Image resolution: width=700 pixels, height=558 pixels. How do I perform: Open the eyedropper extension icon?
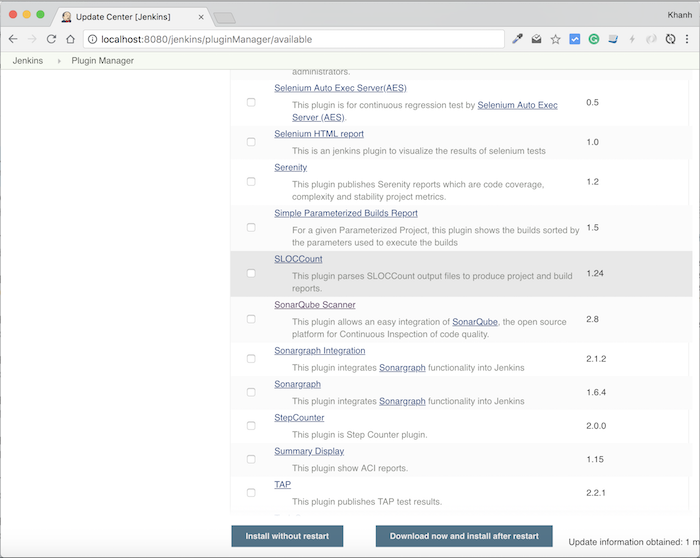coord(517,39)
